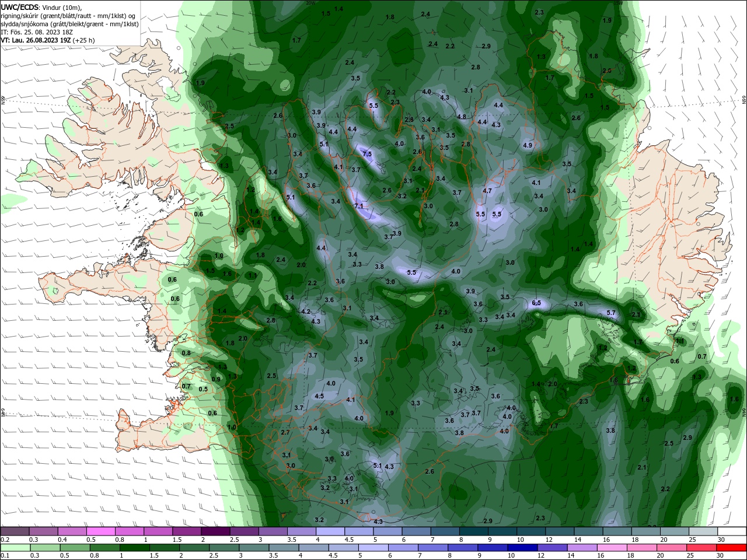Select the light pink swatch at 16 in the bottom legend row
Image resolution: width=747 pixels, height=560 pixels.
[x=612, y=548]
